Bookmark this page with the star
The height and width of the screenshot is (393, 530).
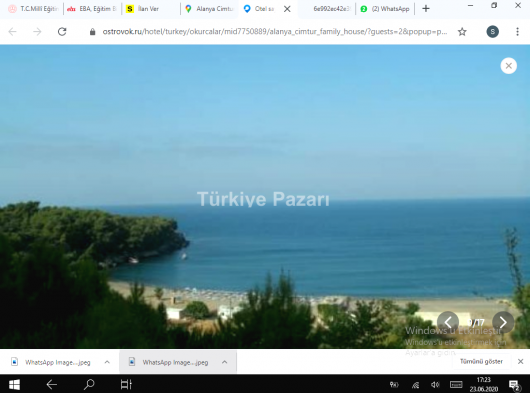[x=462, y=32]
